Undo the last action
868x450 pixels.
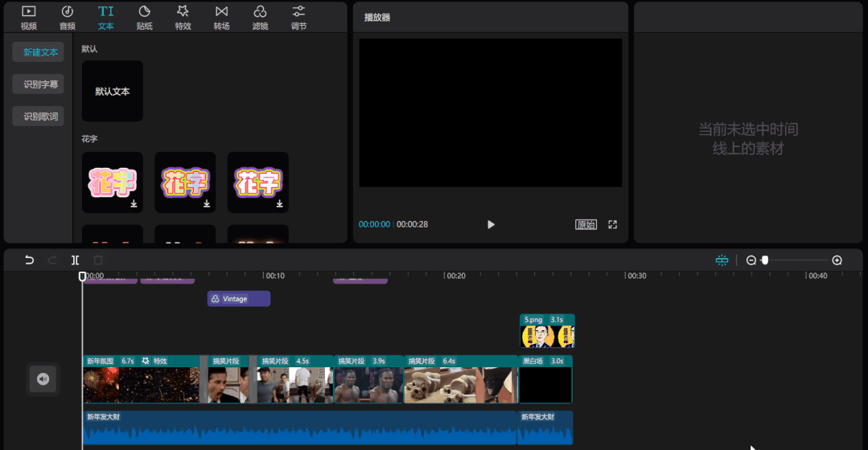29,260
